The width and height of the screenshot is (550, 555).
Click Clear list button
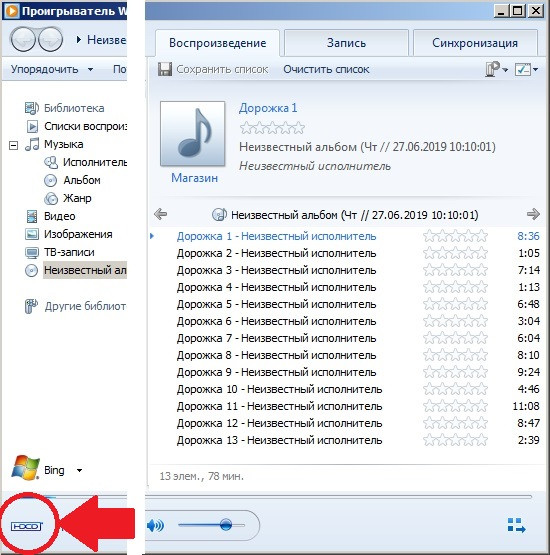(x=326, y=69)
